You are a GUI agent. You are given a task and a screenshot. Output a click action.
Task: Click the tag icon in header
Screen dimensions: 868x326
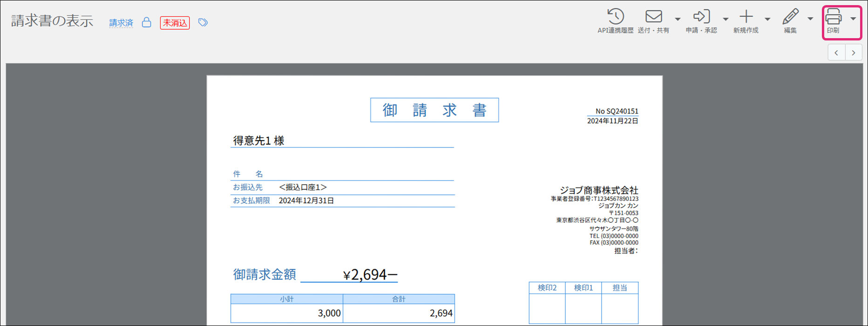(x=203, y=22)
